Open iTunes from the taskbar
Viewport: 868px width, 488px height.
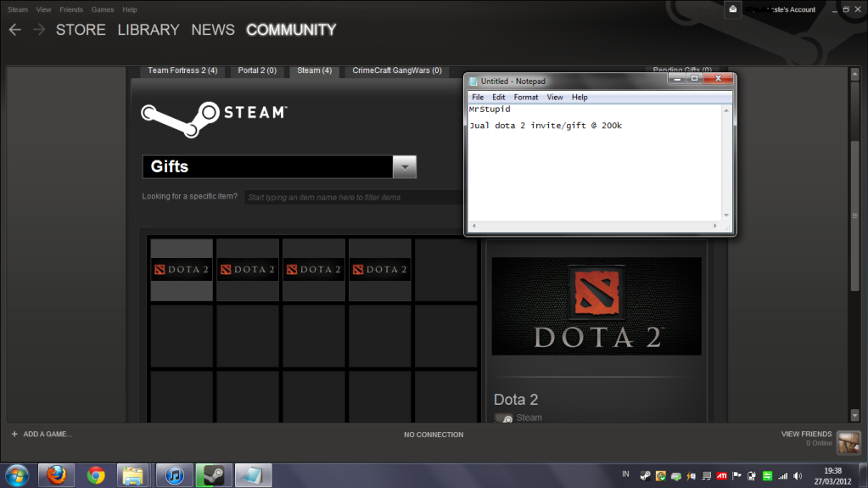(175, 476)
